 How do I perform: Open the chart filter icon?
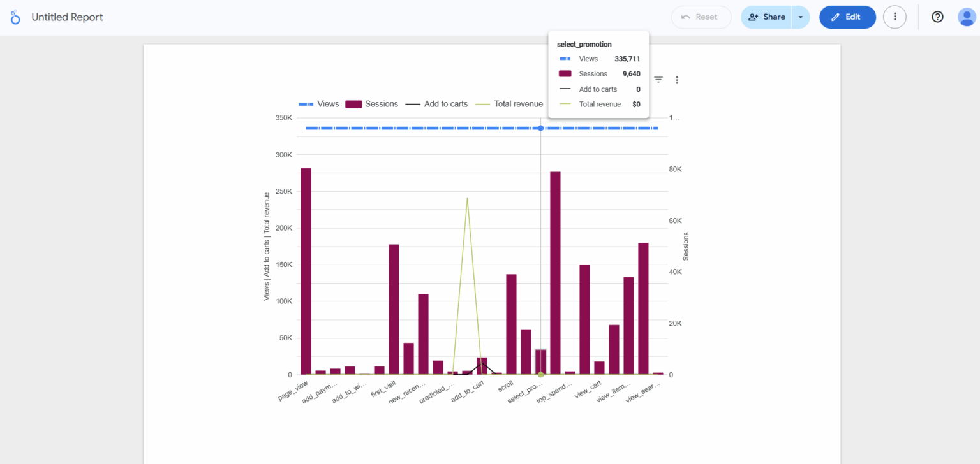click(658, 80)
